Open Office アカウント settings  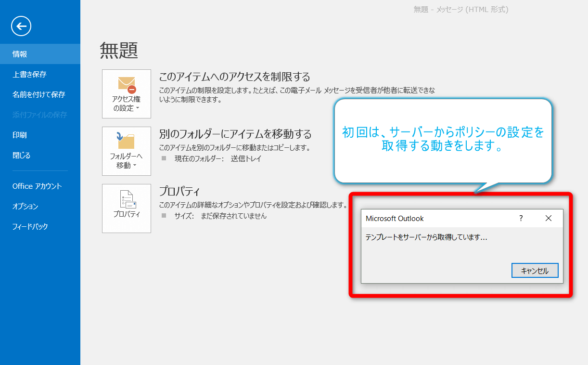(x=37, y=186)
